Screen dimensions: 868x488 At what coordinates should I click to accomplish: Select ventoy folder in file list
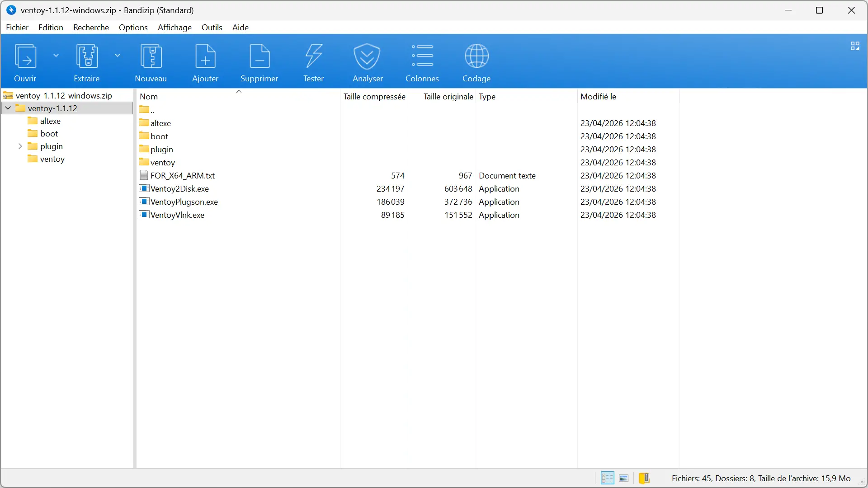(x=408, y=162)
